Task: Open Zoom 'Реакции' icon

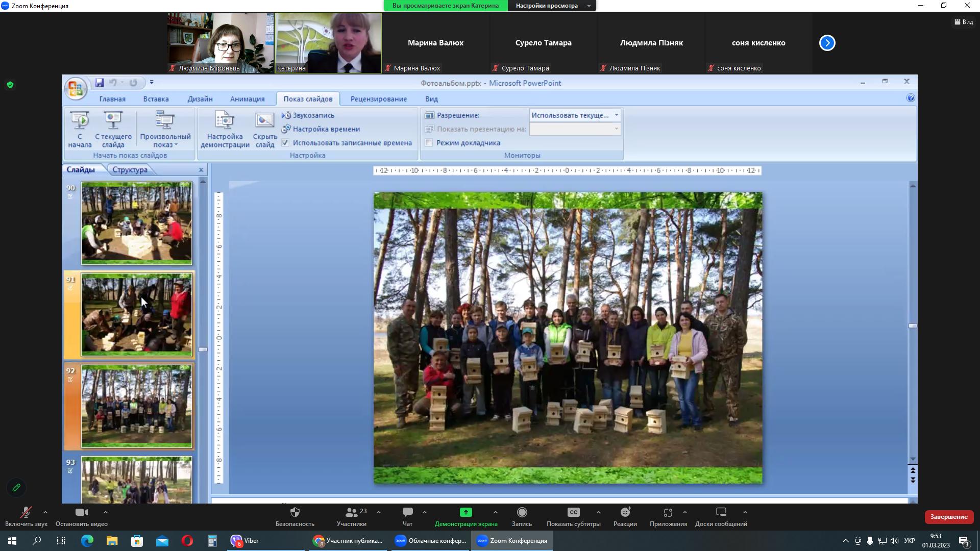Action: tap(625, 512)
